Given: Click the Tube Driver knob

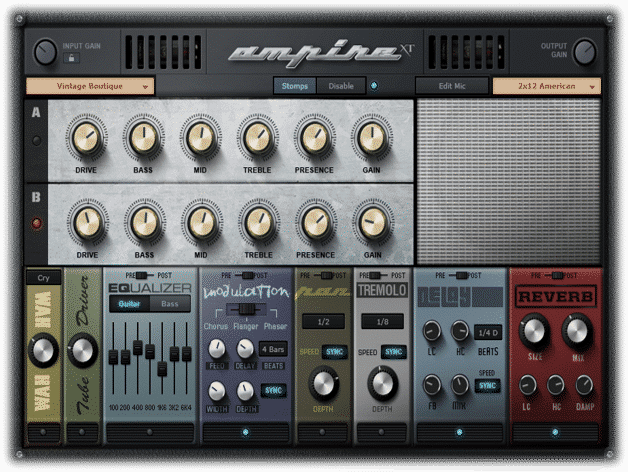Looking at the screenshot, I should pyautogui.click(x=82, y=351).
